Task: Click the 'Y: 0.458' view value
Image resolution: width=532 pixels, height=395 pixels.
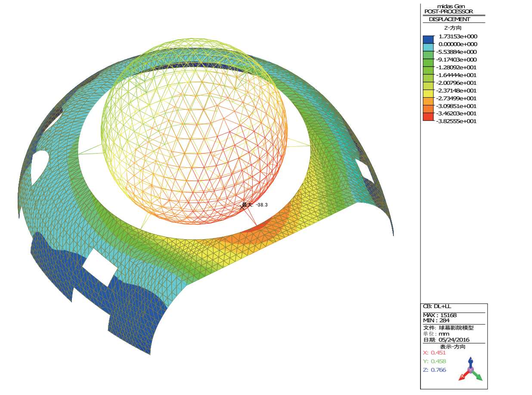Action: [435, 361]
